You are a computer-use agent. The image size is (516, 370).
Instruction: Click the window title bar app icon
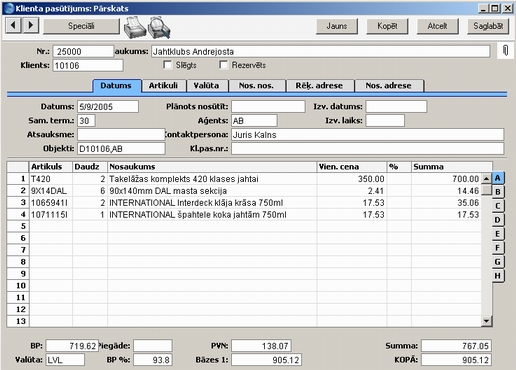[10, 8]
